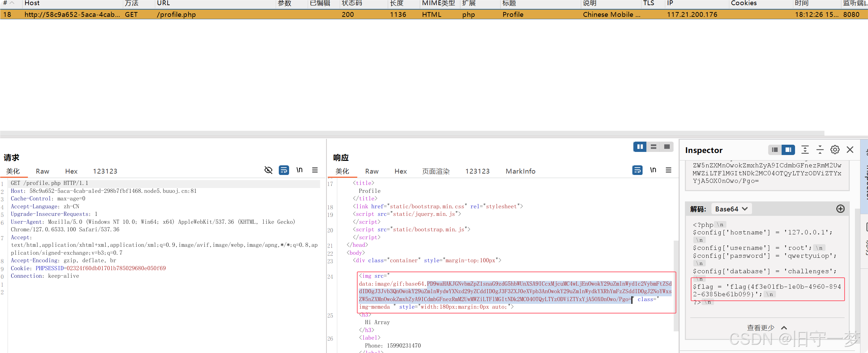Open request 123123 tab
Viewport: 868px width, 353px height.
[105, 171]
